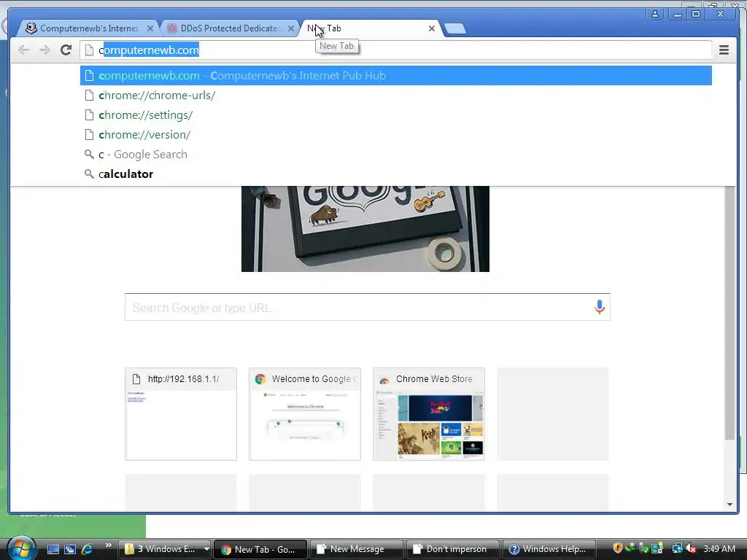The width and height of the screenshot is (747, 560).
Task: Open the http://192.168.1.1/ most-visited tile
Action: pos(181,414)
